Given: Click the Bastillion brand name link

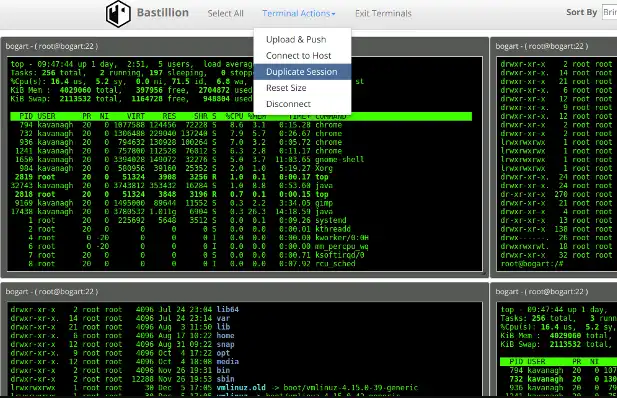Looking at the screenshot, I should pyautogui.click(x=163, y=13).
